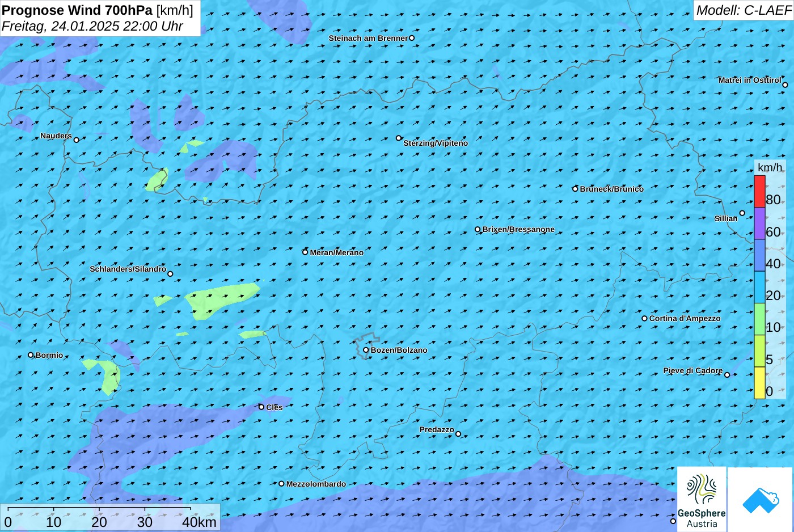Click the "km/h" legend heading
Viewport: 794px width, 532px height.
click(770, 167)
